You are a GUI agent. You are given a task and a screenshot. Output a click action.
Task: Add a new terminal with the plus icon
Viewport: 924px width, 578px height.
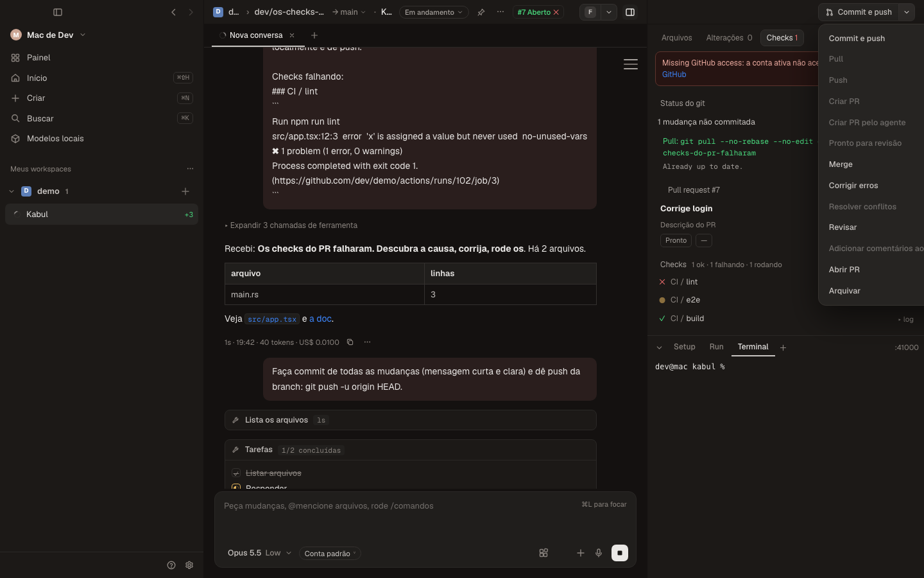coord(783,347)
